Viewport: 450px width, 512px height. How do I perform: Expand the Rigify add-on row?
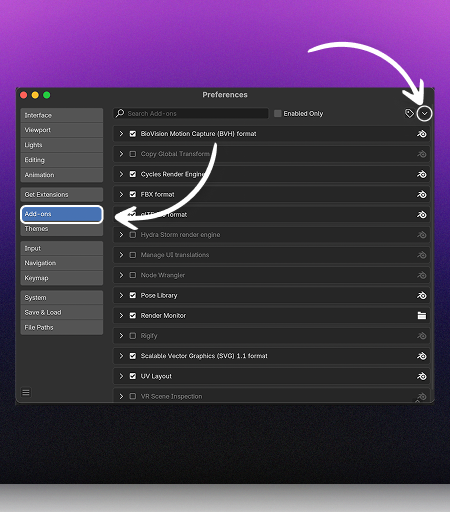(x=121, y=336)
